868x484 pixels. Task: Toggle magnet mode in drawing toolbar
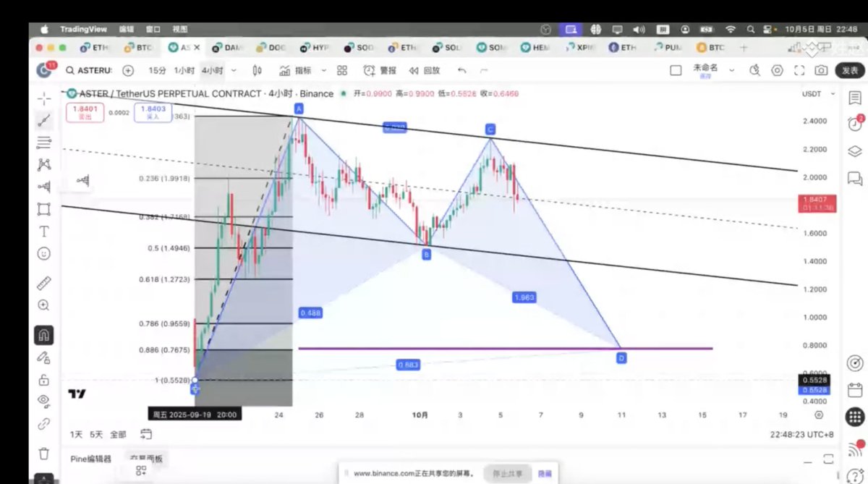pyautogui.click(x=43, y=335)
